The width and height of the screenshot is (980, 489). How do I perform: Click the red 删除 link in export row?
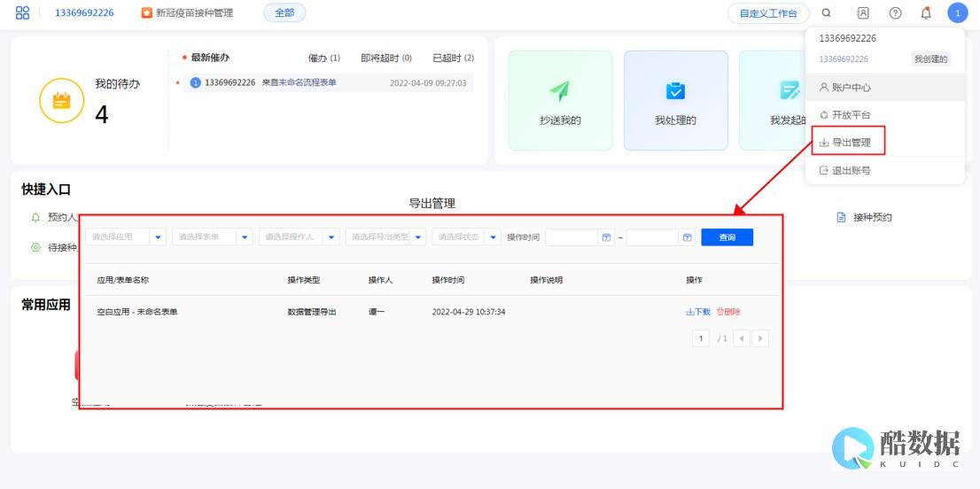[x=728, y=312]
